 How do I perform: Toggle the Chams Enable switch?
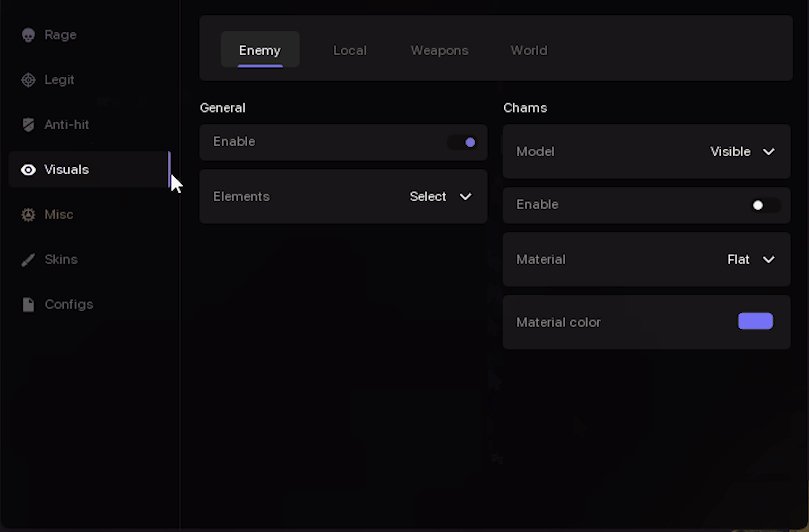point(766,205)
